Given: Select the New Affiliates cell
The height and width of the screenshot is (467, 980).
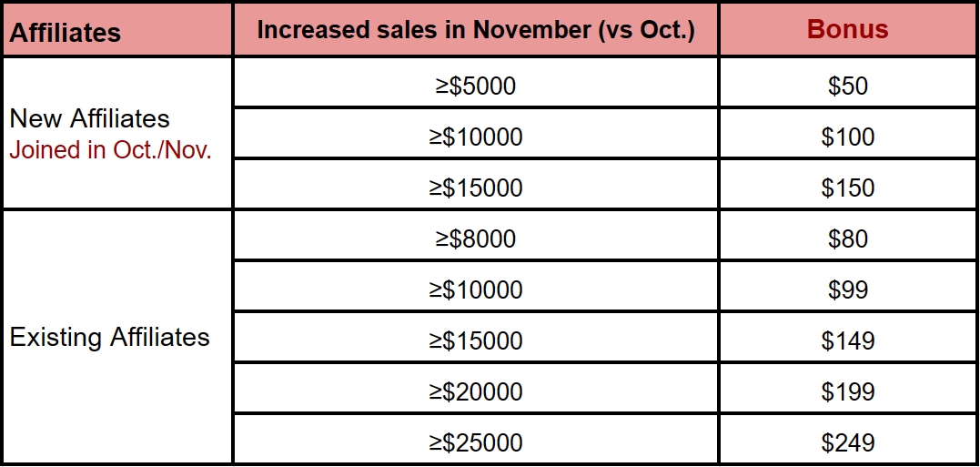Looking at the screenshot, I should point(117,133).
